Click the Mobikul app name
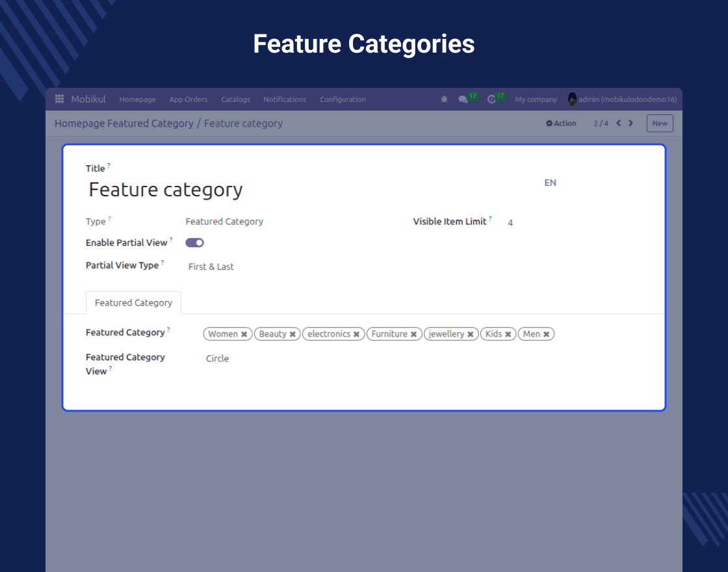Image resolution: width=728 pixels, height=572 pixels. point(88,99)
